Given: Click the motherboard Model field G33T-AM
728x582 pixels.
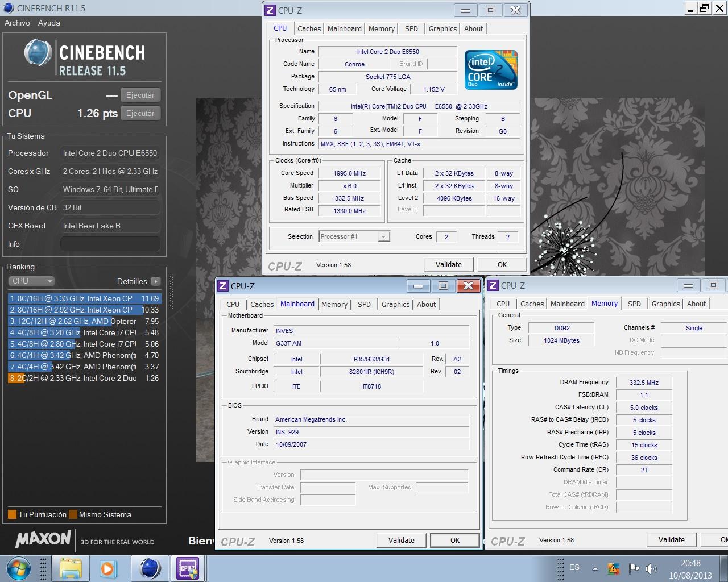Looking at the screenshot, I should tap(336, 343).
